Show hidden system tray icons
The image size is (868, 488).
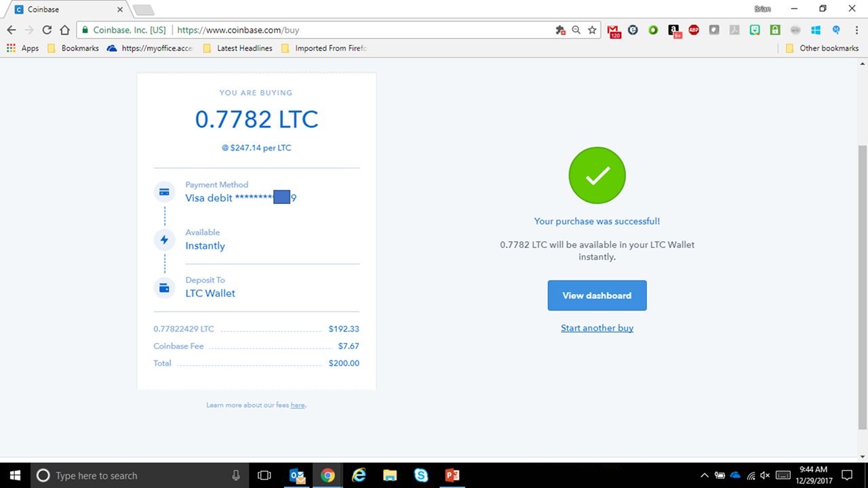point(705,475)
